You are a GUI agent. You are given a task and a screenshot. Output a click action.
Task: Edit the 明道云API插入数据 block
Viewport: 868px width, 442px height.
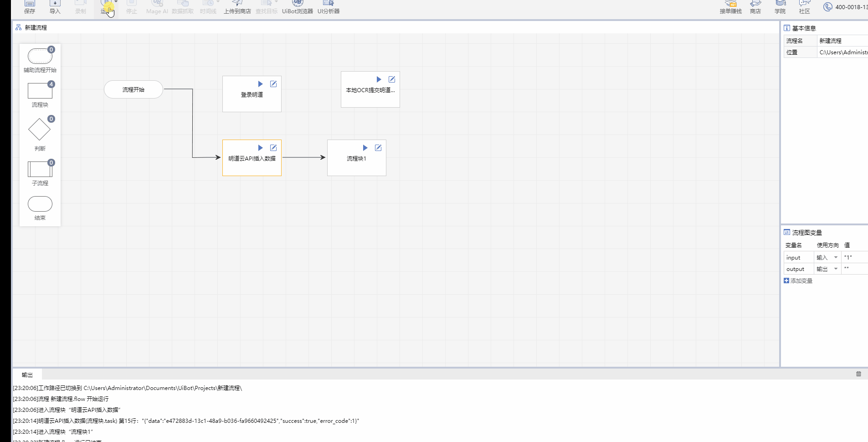(x=273, y=148)
